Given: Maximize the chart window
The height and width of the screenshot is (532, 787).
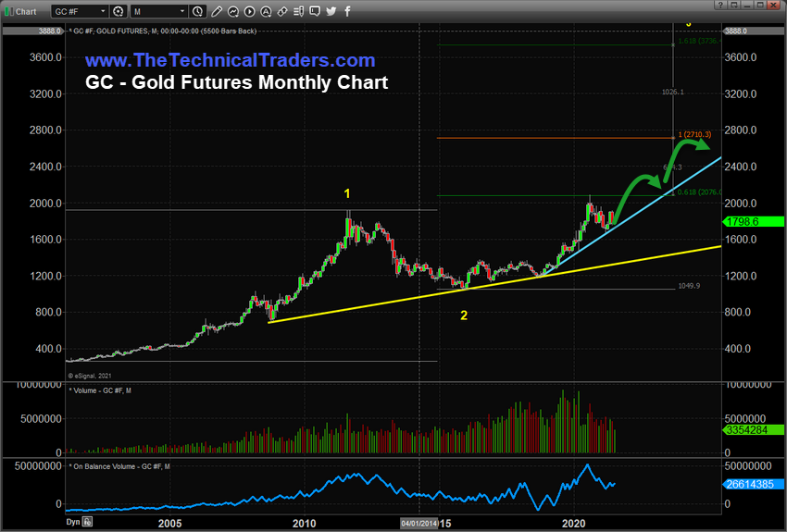Looking at the screenshot, I should coord(760,5).
